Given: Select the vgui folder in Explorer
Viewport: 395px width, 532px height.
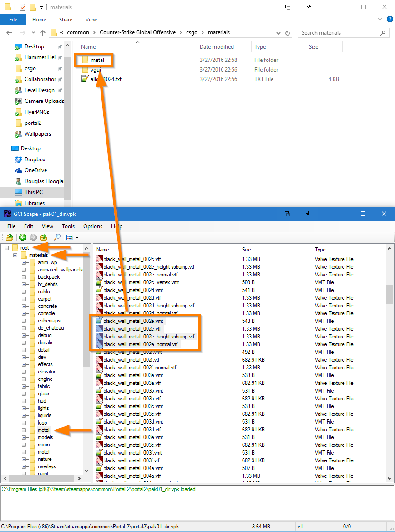Looking at the screenshot, I should (x=95, y=70).
